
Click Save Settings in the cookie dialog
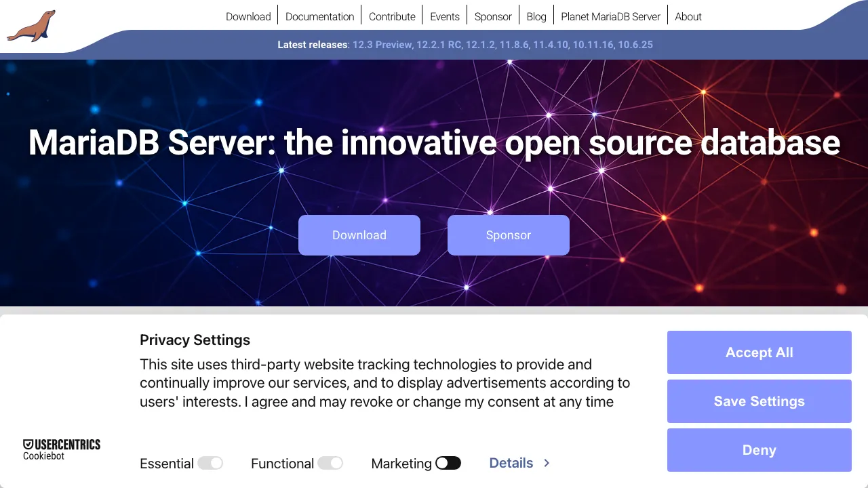pyautogui.click(x=759, y=401)
